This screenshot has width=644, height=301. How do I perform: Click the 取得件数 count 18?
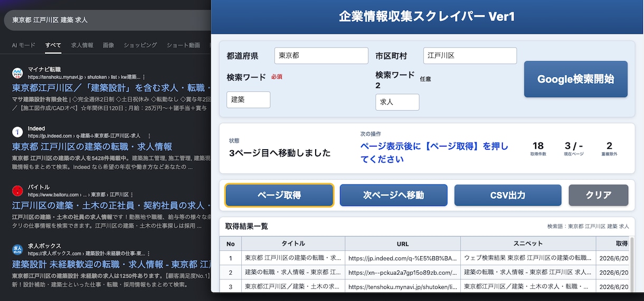(538, 146)
